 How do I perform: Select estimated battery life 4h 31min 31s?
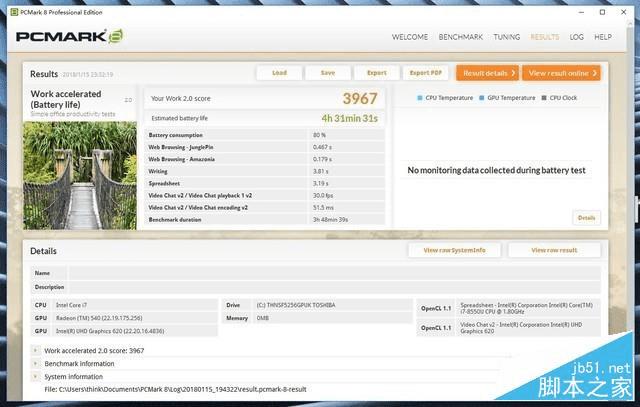349,118
